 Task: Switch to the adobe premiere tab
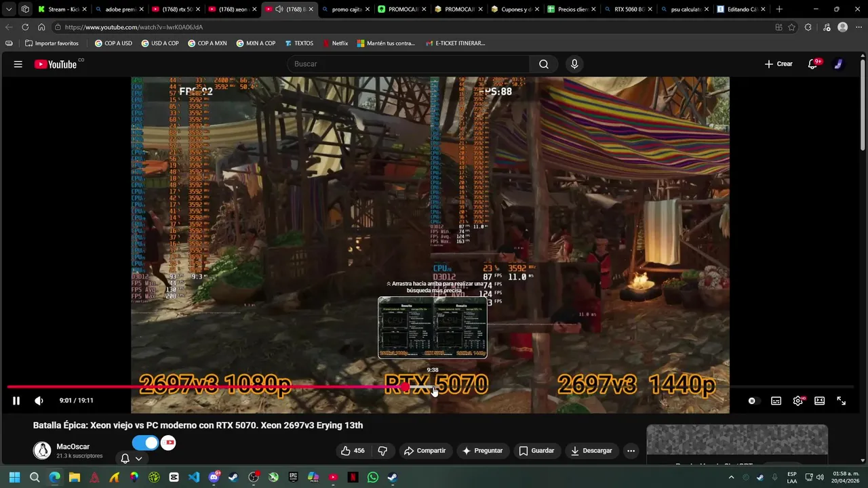click(x=119, y=9)
